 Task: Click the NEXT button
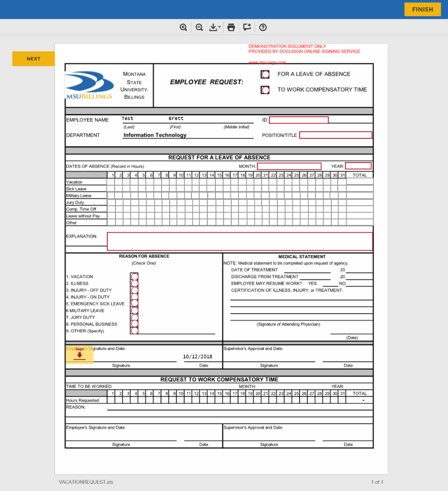(33, 59)
